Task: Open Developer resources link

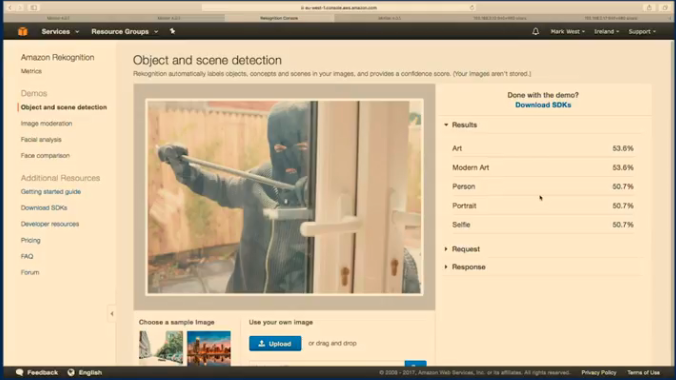Action: coord(50,224)
